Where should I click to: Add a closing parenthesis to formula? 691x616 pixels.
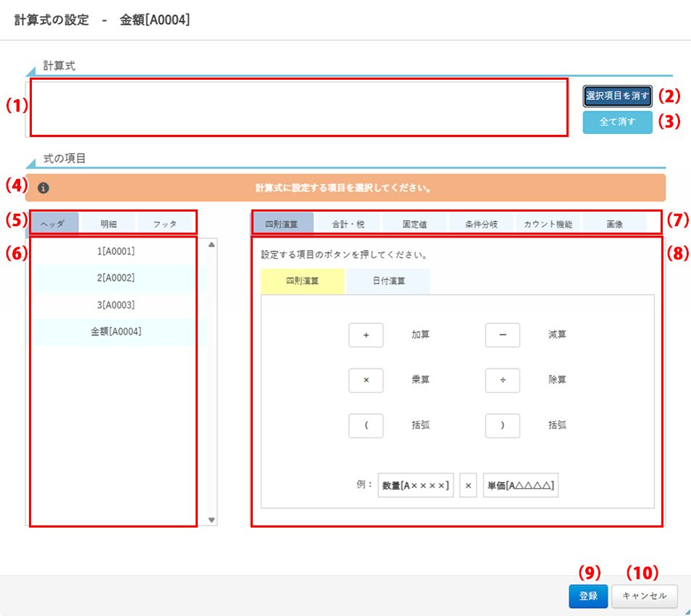click(x=502, y=425)
